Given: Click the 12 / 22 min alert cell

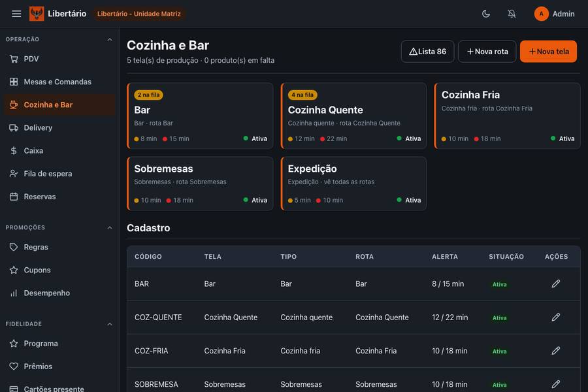Looking at the screenshot, I should [449, 318].
